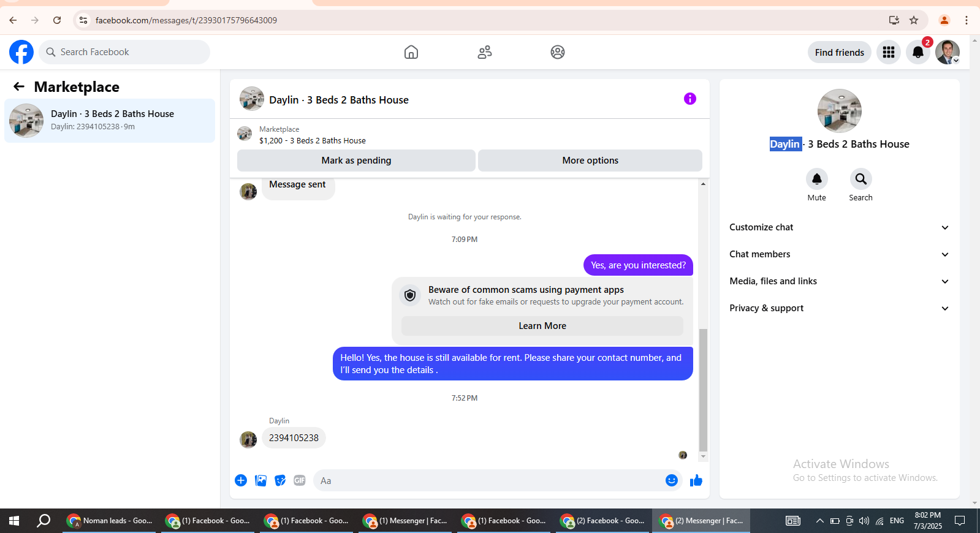Search in conversation magnifier icon
Viewport: 980px width, 533px height.
tap(861, 179)
